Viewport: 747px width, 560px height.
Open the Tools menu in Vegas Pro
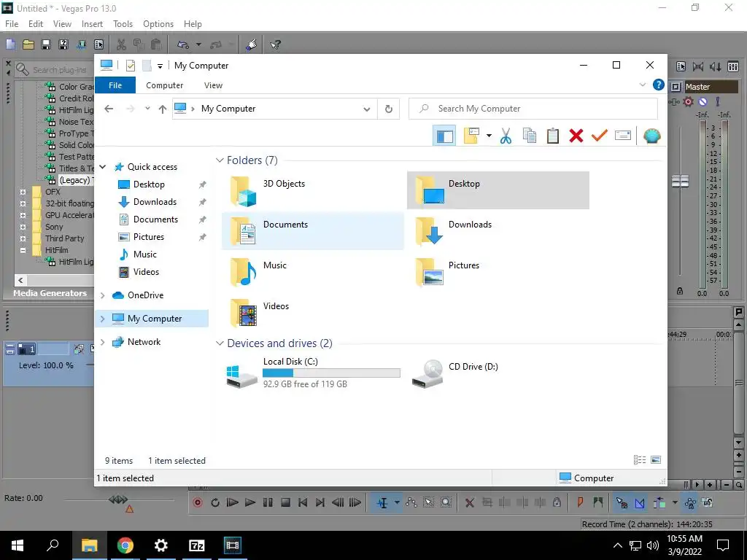pyautogui.click(x=123, y=24)
